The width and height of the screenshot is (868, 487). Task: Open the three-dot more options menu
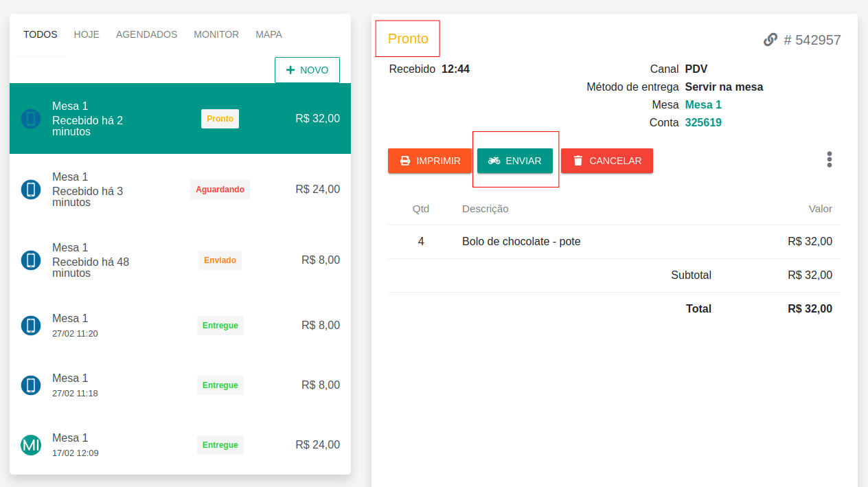tap(829, 160)
